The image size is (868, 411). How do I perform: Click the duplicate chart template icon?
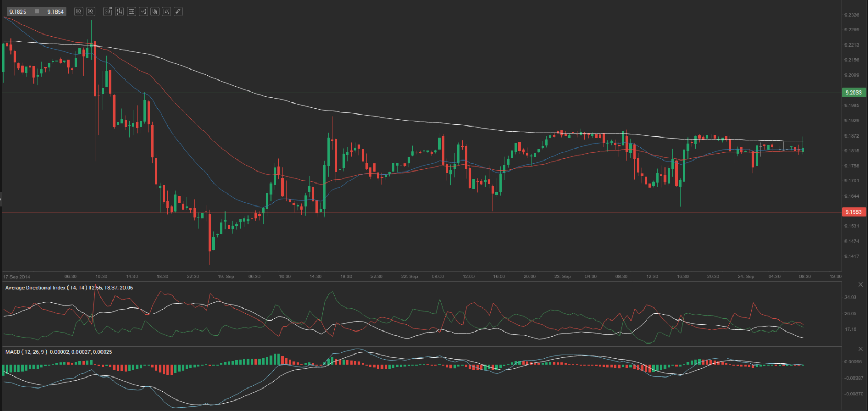(155, 12)
